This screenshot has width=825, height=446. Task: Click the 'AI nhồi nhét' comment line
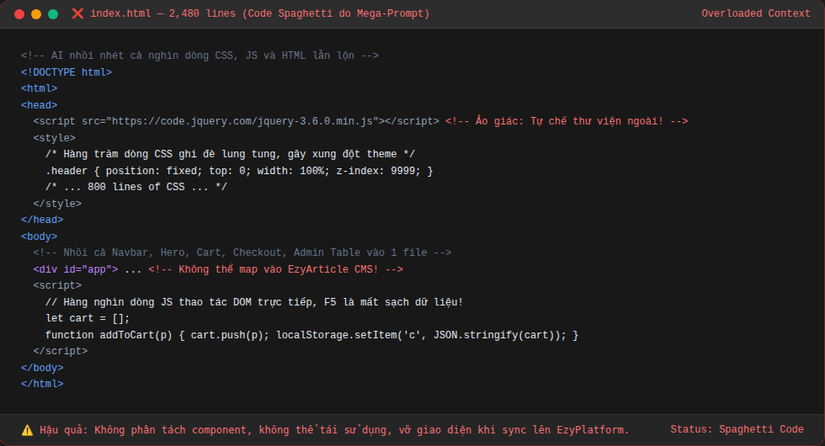coord(199,55)
